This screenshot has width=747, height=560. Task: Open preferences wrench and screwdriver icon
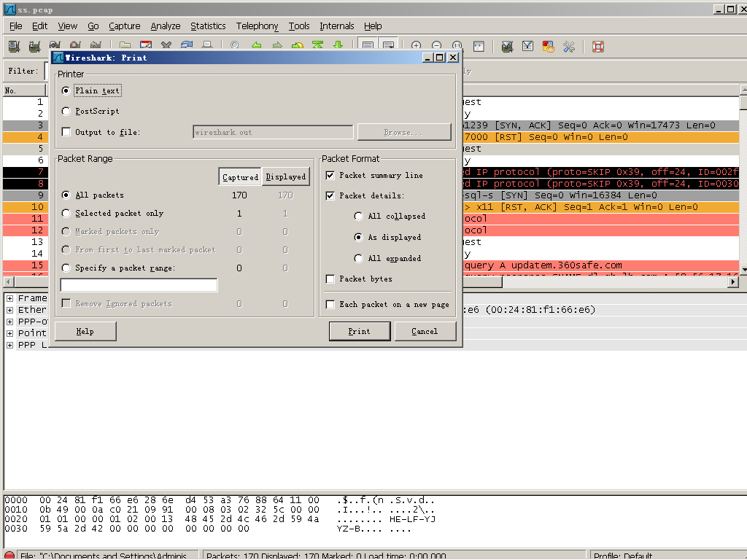click(x=569, y=46)
